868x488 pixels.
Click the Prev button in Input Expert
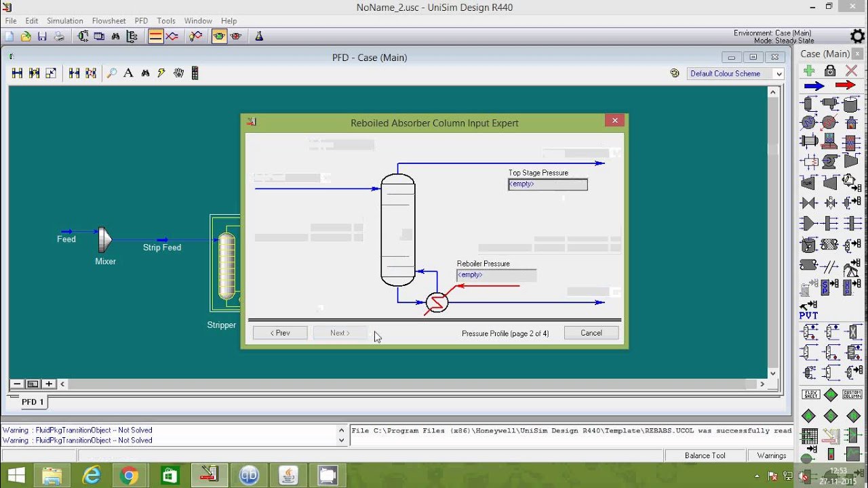[280, 333]
